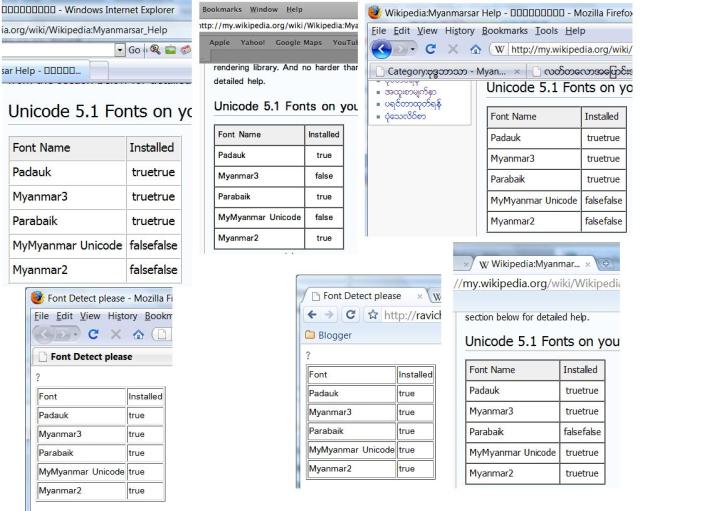Open the Bookmarks menu in the Wikipedia Firefox window
Image resolution: width=702 pixels, height=511 pixels.
[505, 31]
